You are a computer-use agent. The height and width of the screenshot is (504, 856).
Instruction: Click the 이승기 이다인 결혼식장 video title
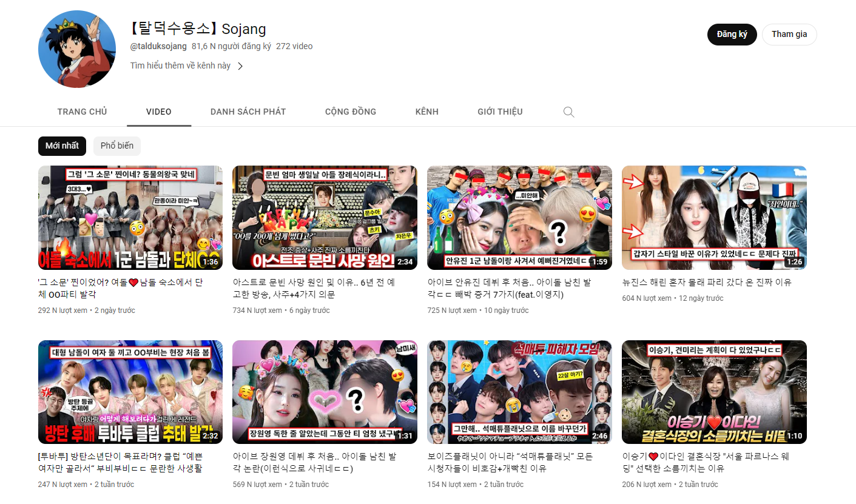coord(706,462)
